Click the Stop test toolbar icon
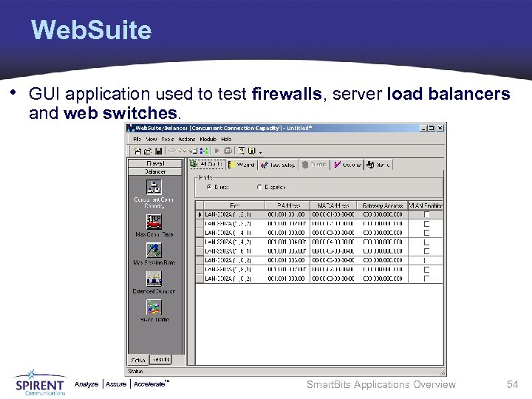This screenshot has height=399, width=532. (x=228, y=151)
